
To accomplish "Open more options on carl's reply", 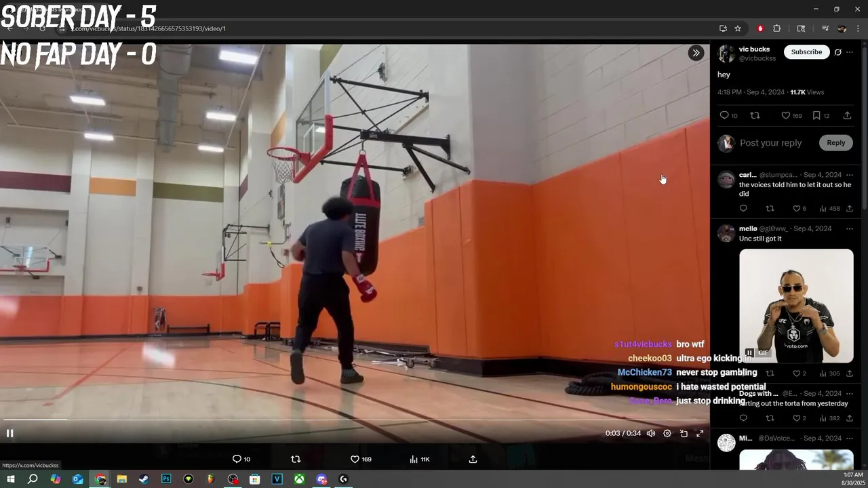I will click(850, 175).
